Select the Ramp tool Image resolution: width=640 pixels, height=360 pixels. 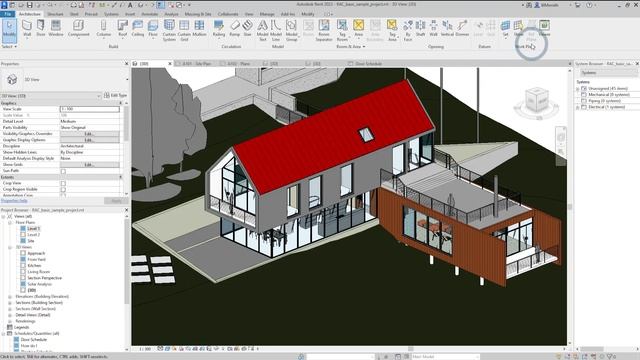234,29
